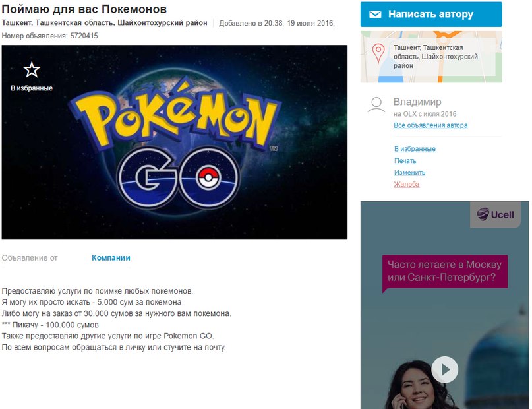Open the Pokemon GO listing image
The image size is (532, 409).
175,142
